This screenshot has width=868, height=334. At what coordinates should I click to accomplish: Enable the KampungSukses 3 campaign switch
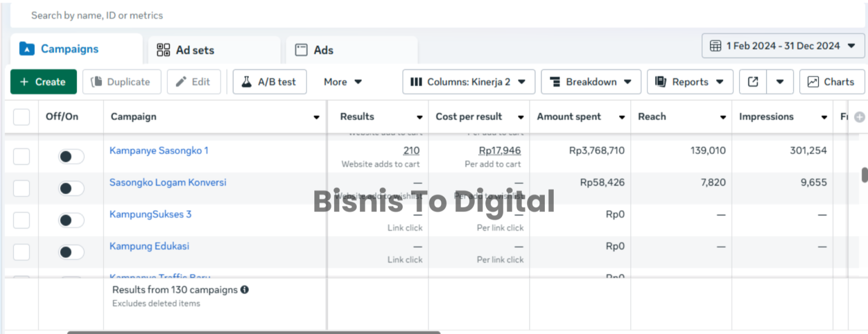(71, 220)
